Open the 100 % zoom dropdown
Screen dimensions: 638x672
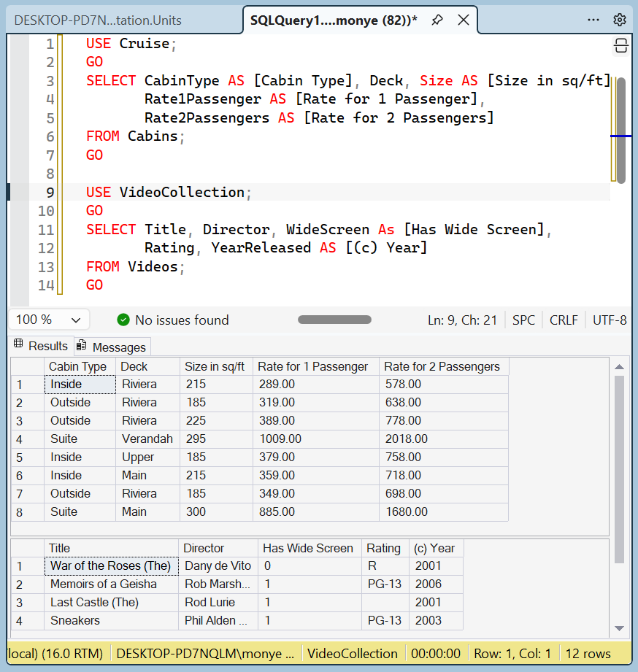click(x=48, y=320)
